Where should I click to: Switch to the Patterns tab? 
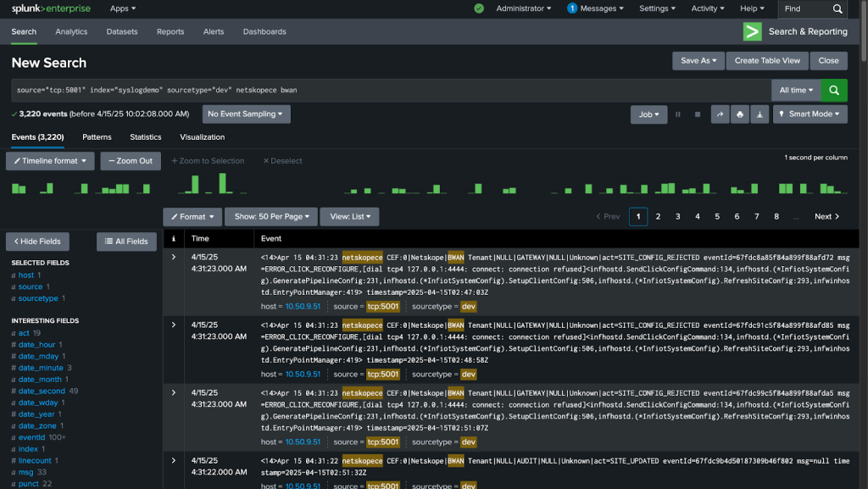point(97,137)
